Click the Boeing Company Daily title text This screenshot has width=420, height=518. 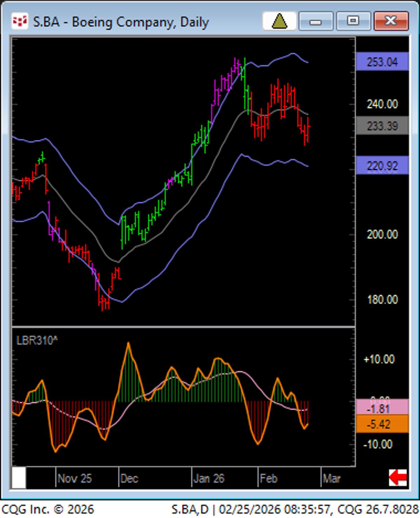click(120, 21)
